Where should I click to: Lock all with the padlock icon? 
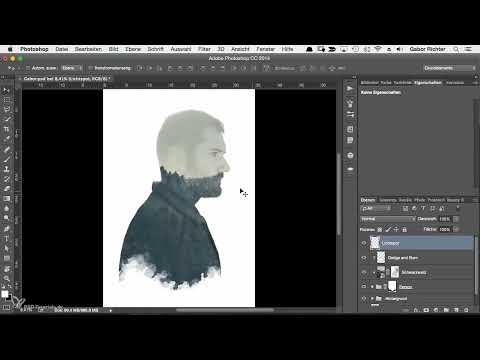[404, 230]
